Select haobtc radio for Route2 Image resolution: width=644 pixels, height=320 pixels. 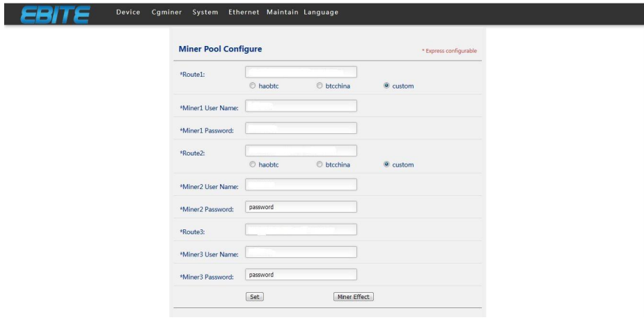[252, 165]
